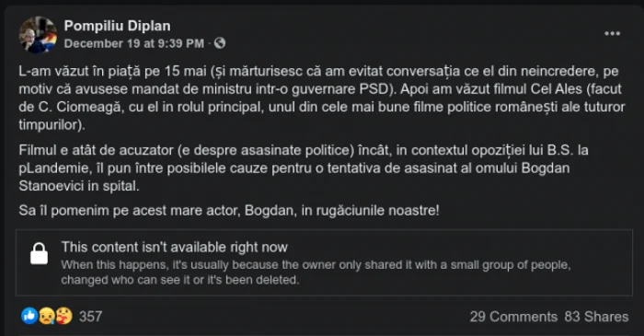Click the author name Pompiliu Diplan
Screen dimensions: 644x336
(117, 26)
